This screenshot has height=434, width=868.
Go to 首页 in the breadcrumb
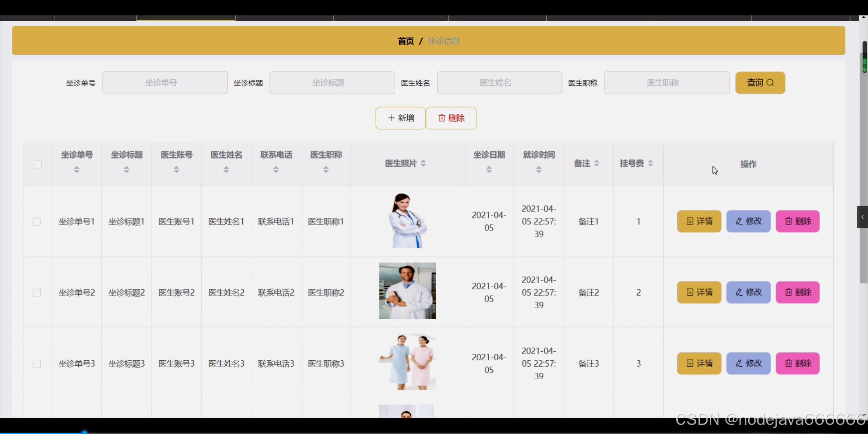(406, 41)
